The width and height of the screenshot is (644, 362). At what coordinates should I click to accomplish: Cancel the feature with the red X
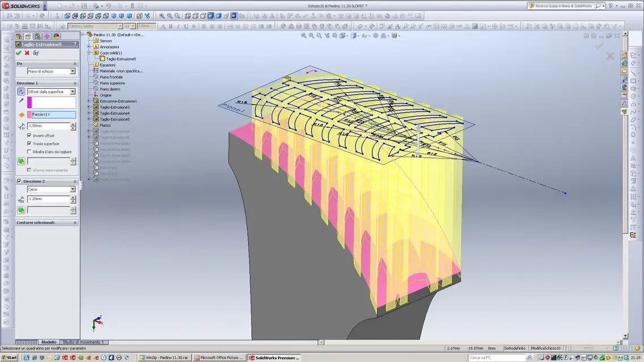27,53
